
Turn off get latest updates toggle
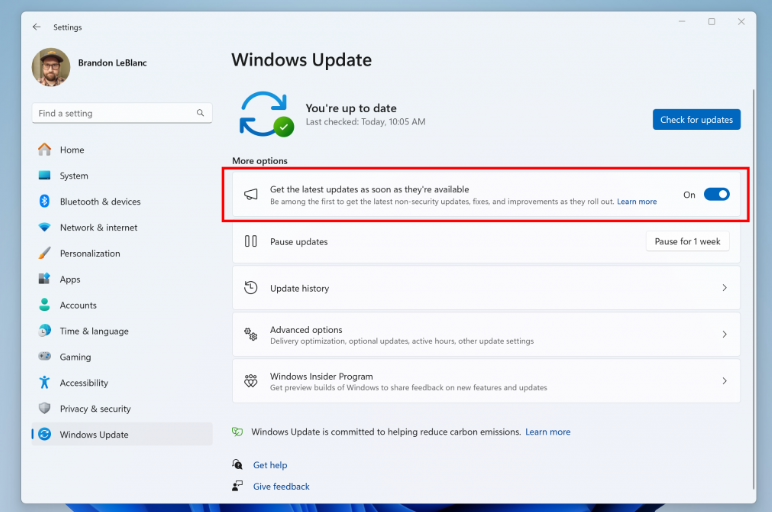[x=716, y=194]
